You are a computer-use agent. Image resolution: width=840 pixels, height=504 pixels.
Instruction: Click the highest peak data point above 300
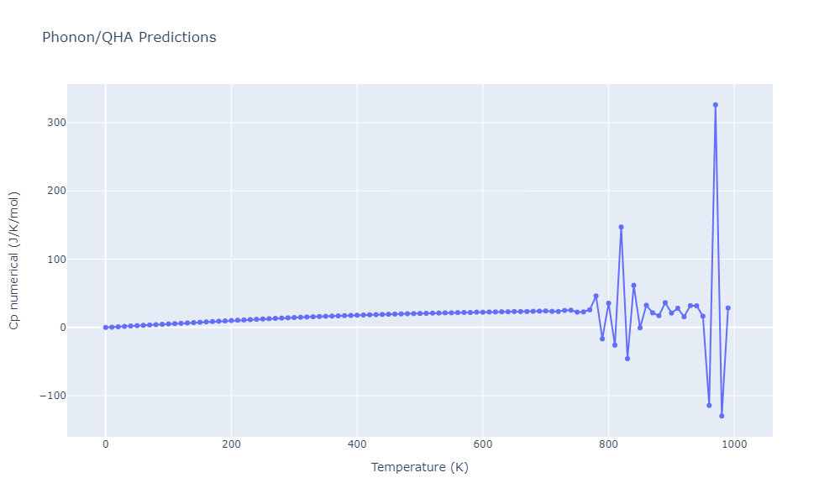click(x=716, y=105)
